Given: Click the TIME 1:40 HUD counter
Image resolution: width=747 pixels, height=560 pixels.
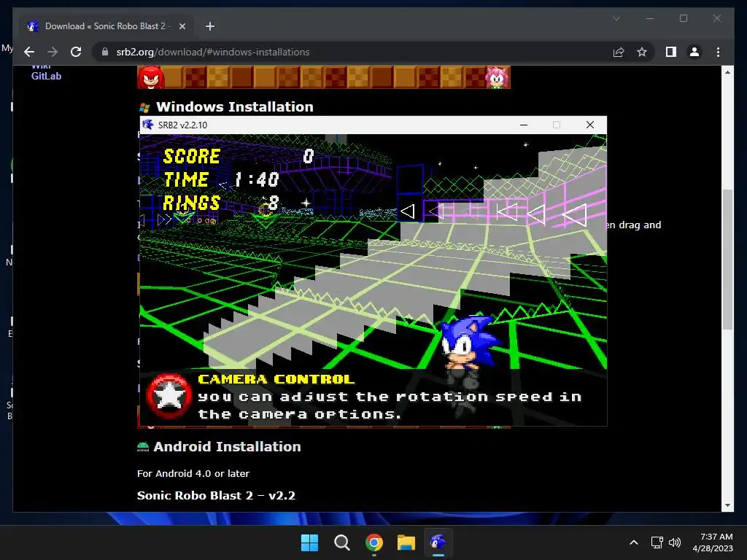Looking at the screenshot, I should coord(221,179).
